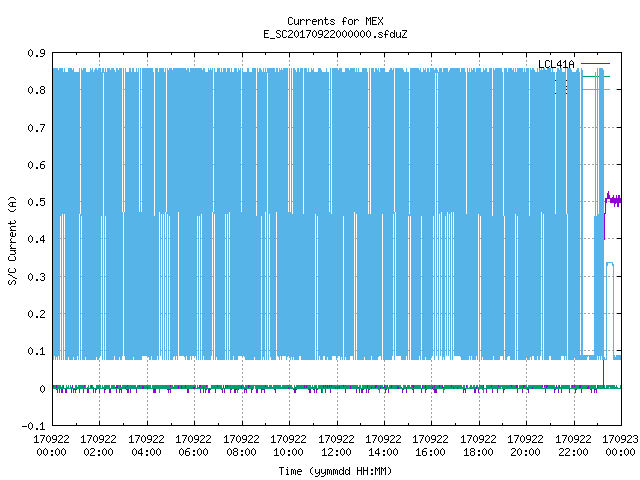Click the x-axis tick label '170922 08:00'

pyautogui.click(x=241, y=445)
